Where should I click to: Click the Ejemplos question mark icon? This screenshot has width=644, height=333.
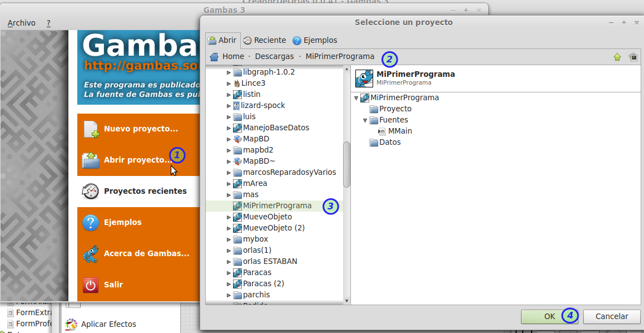tap(90, 222)
